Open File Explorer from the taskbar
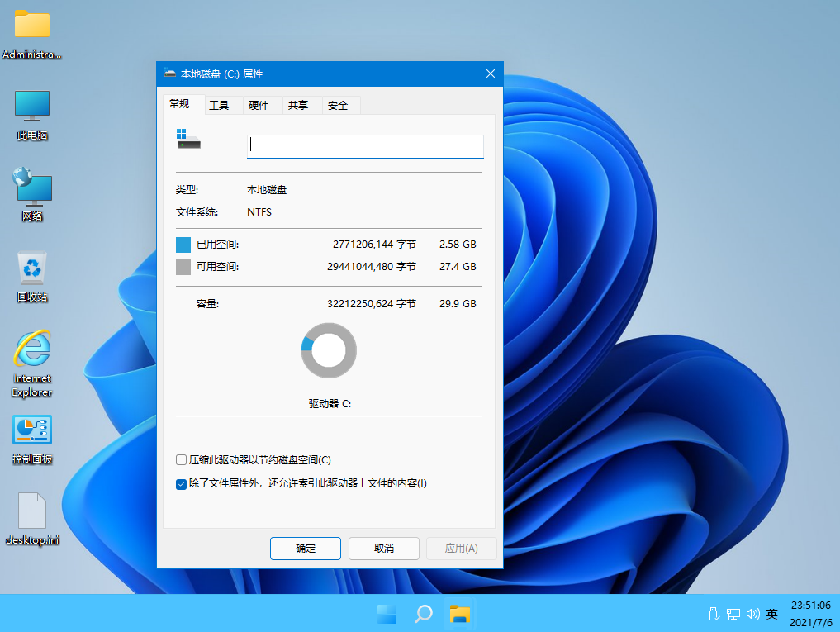This screenshot has height=632, width=840. [x=460, y=614]
